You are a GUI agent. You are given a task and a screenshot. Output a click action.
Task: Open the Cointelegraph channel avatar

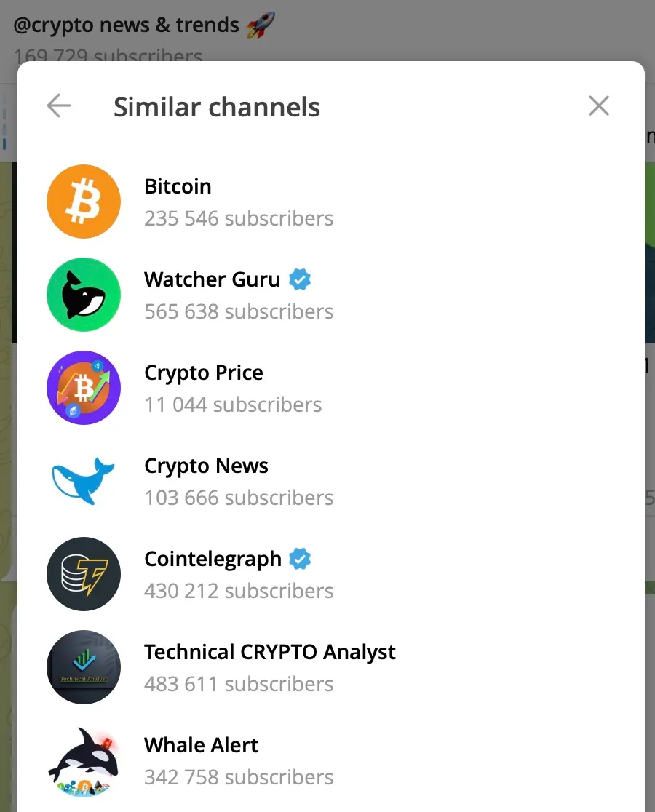84,574
